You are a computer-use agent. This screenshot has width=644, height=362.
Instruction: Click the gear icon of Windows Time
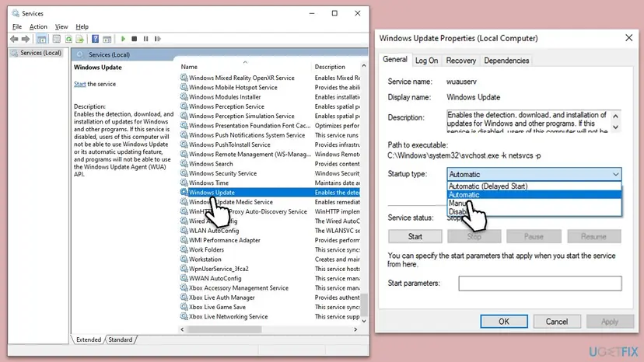click(184, 183)
